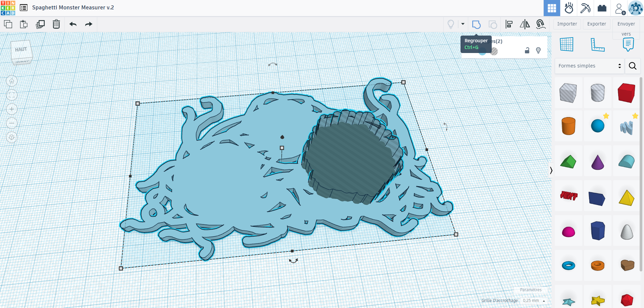Pick the yellow Pyramid shape
Viewport: 644px width, 308px height.
click(x=626, y=198)
